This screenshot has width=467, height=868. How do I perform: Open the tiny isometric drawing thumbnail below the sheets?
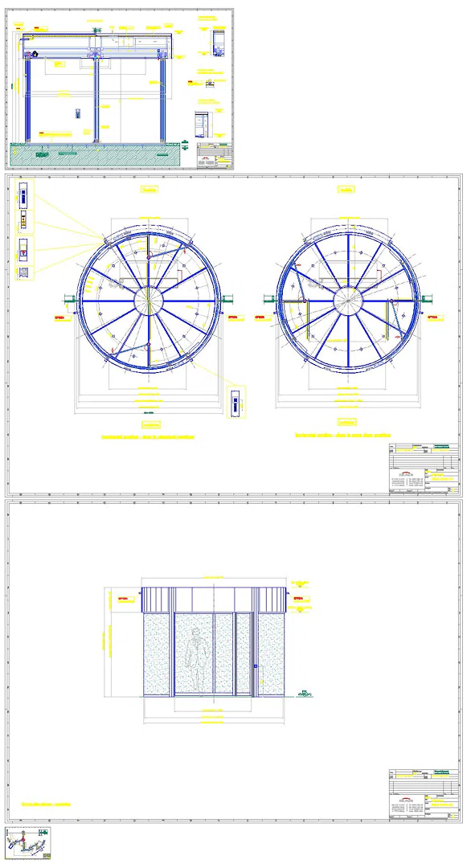[28, 843]
